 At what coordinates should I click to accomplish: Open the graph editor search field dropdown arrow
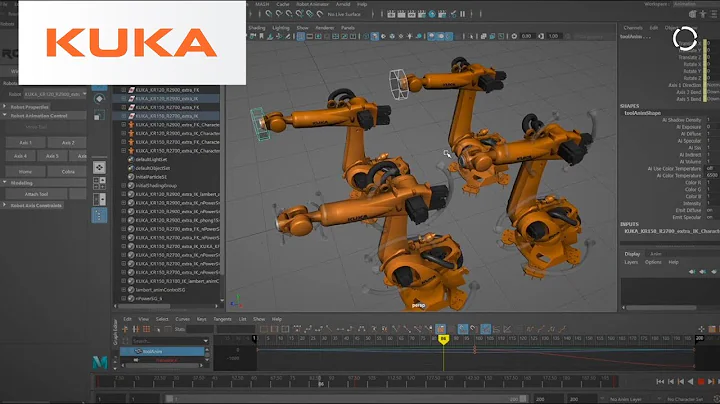[x=205, y=341]
